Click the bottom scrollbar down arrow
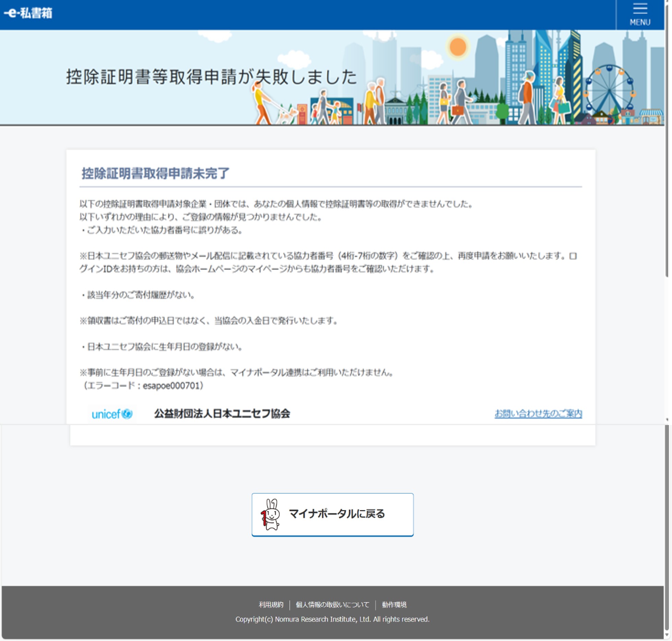This screenshot has height=641, width=672. click(x=667, y=635)
